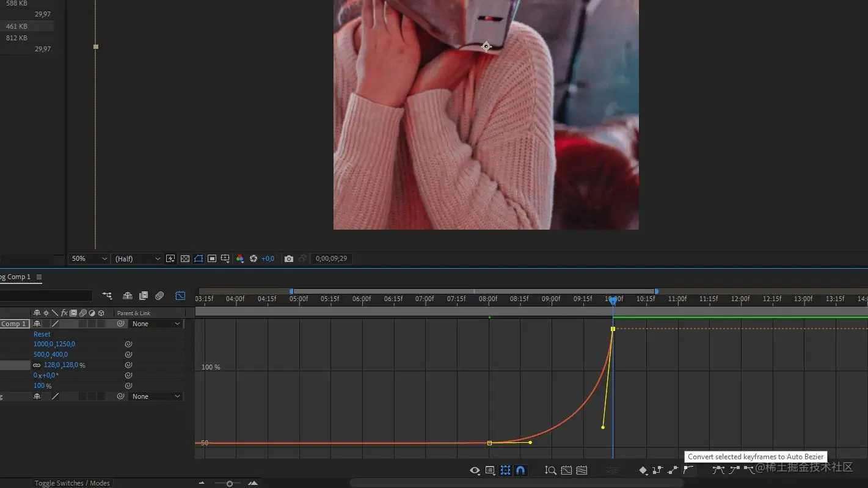Screen dimensions: 868x488
Task: Enable motion blur for all layers
Action: click(159, 296)
